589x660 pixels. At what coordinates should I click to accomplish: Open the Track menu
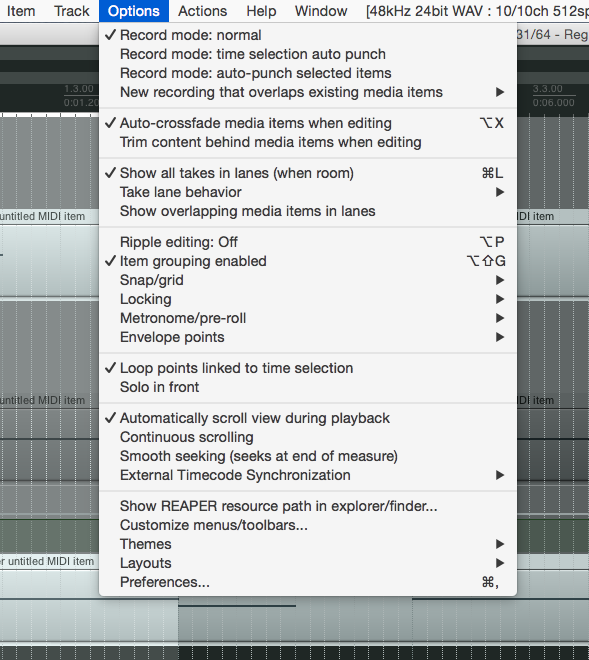coord(72,11)
